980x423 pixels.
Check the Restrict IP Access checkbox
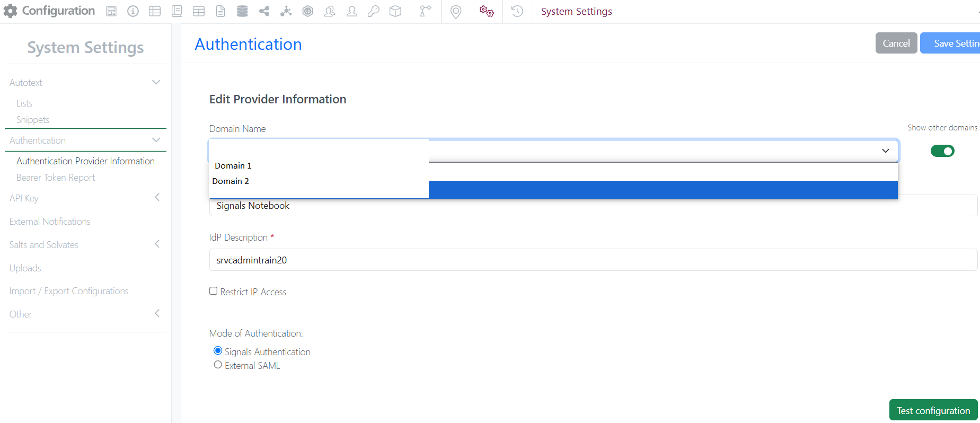(x=214, y=291)
